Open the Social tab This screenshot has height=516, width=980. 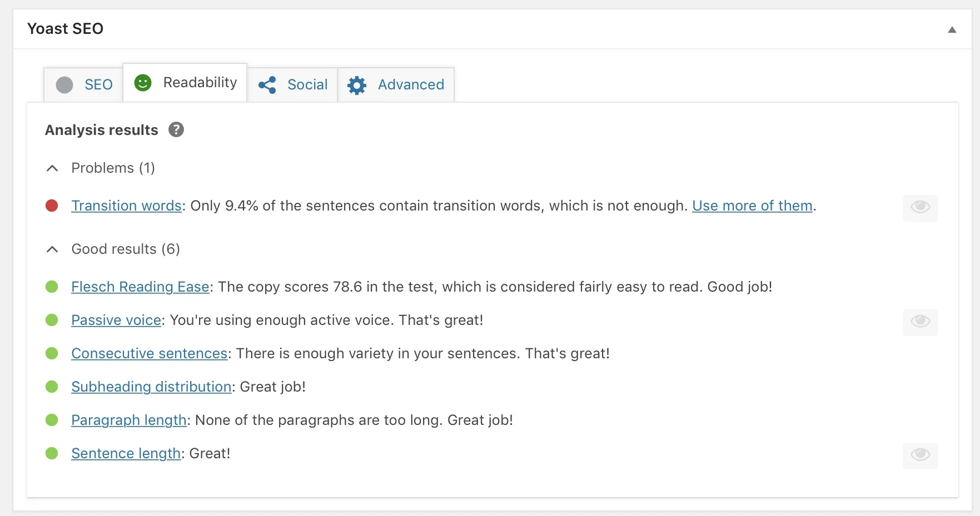click(x=292, y=84)
